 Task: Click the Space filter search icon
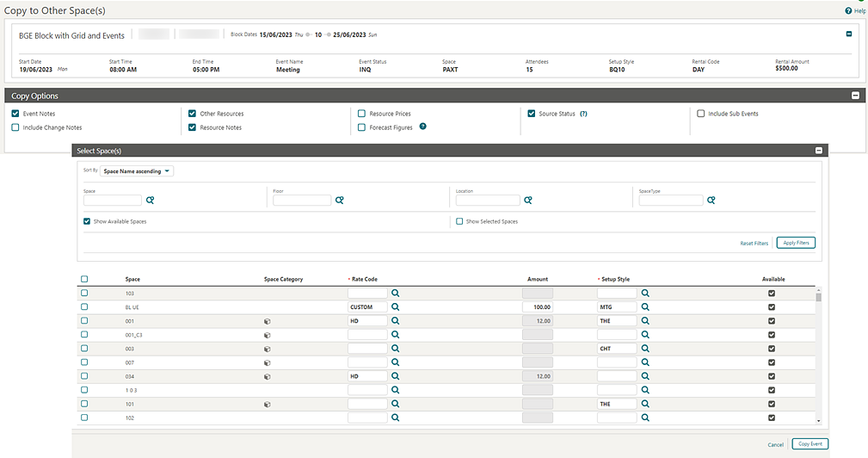pyautogui.click(x=150, y=201)
